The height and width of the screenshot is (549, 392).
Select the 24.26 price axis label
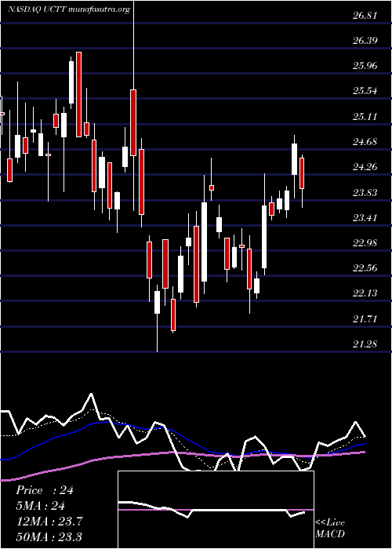pos(365,167)
